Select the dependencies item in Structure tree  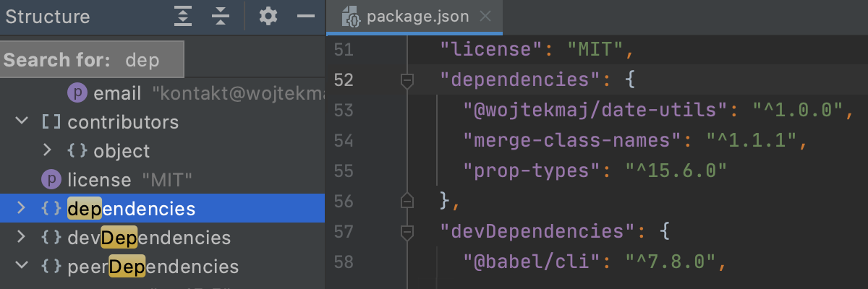click(x=163, y=209)
